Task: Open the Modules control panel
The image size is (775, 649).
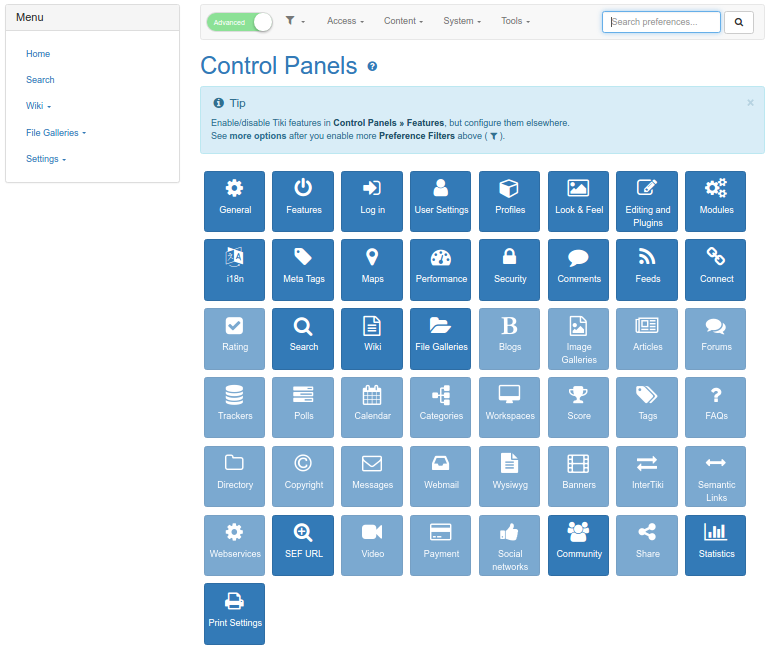Action: click(716, 201)
